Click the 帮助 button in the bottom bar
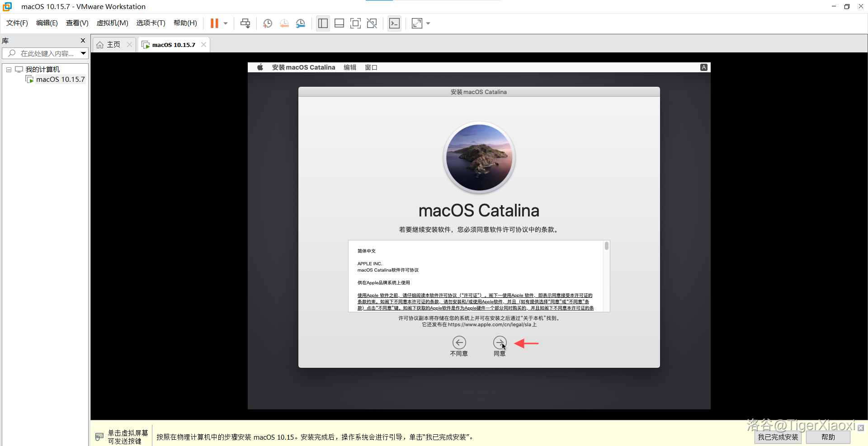This screenshot has width=868, height=446. [x=828, y=437]
